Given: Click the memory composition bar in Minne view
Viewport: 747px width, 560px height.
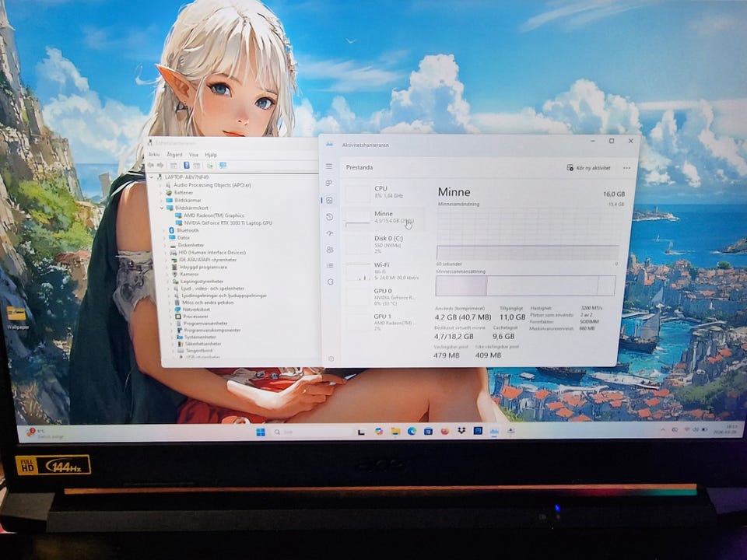Looking at the screenshot, I should tap(525, 285).
